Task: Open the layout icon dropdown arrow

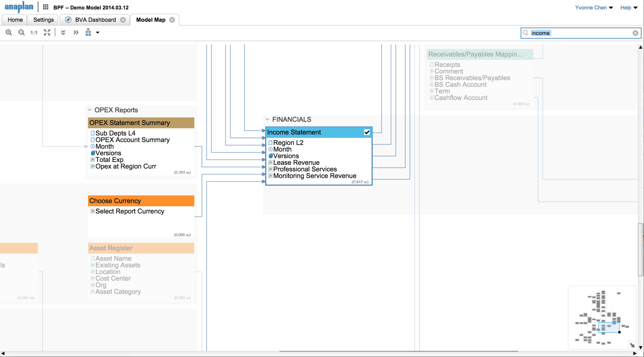Action: pos(98,33)
